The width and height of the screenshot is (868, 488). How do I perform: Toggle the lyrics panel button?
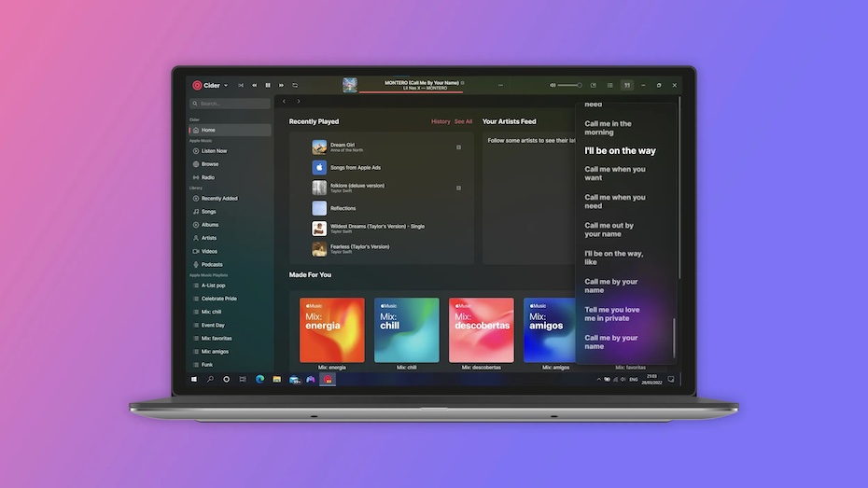click(x=627, y=85)
